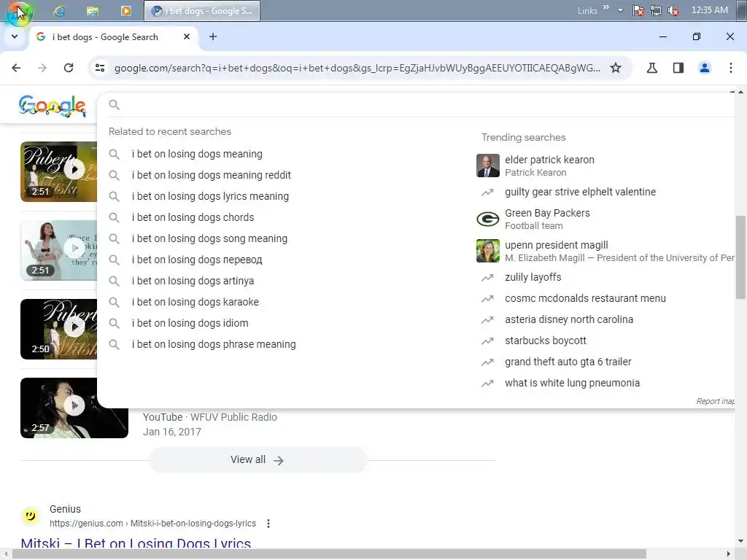The image size is (747, 560).
Task: Open 'Mitski – I Bet on Losing Dogs Lyrics'
Action: (136, 543)
